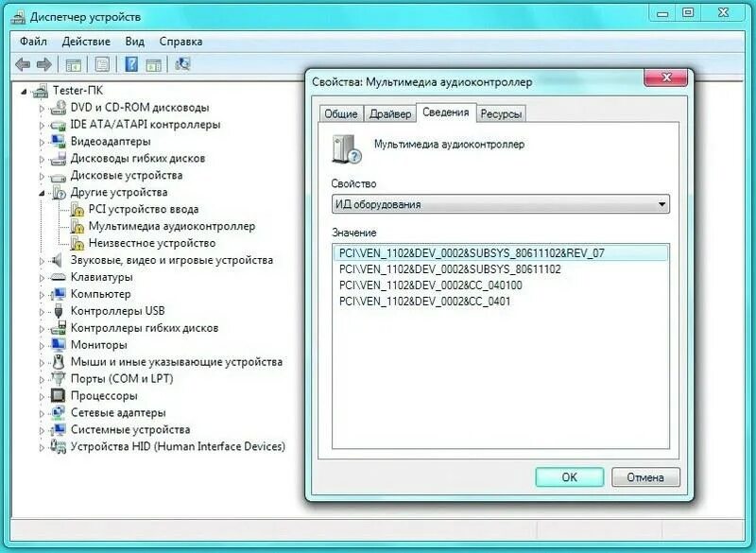Click the Forward arrow toolbar icon
This screenshot has height=553, width=756.
click(x=43, y=64)
